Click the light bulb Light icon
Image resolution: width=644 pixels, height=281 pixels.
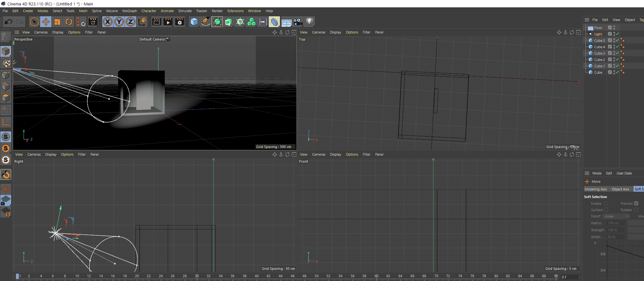(x=309, y=22)
